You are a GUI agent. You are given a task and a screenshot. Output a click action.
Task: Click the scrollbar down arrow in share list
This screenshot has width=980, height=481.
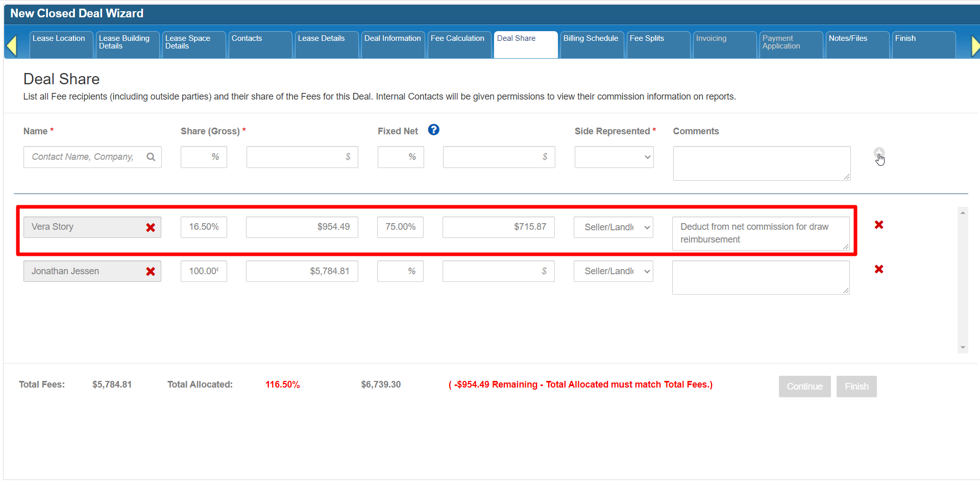pyautogui.click(x=963, y=347)
